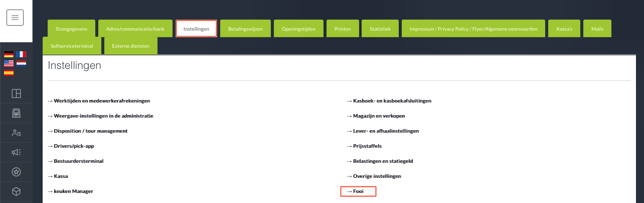The height and width of the screenshot is (203, 644).
Task: Open the Prijsstaffels link
Action: (x=364, y=146)
